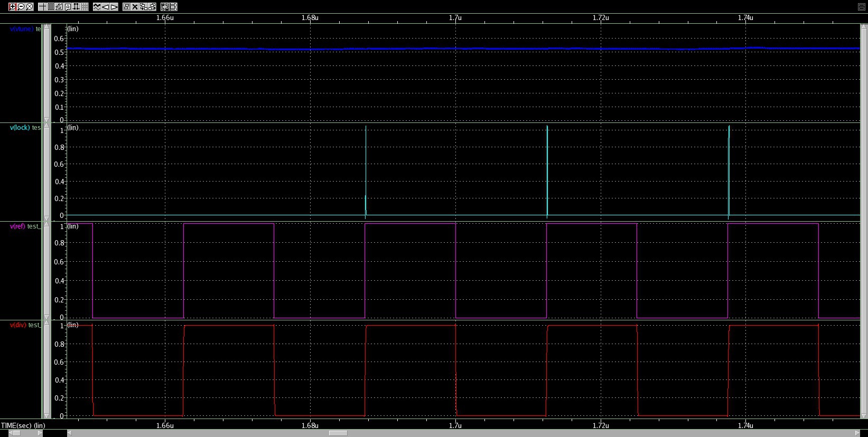Click the waveform overlay icon in toolbar
The width and height of the screenshot is (868, 437).
[97, 7]
